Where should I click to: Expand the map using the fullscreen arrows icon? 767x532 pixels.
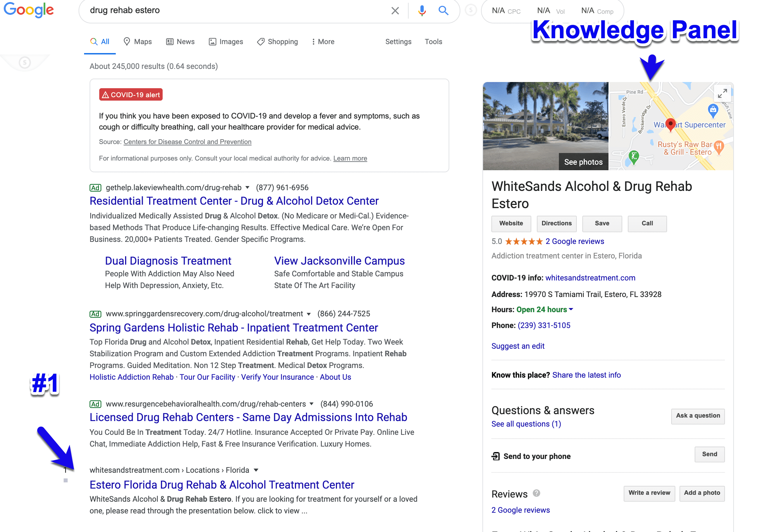(723, 93)
